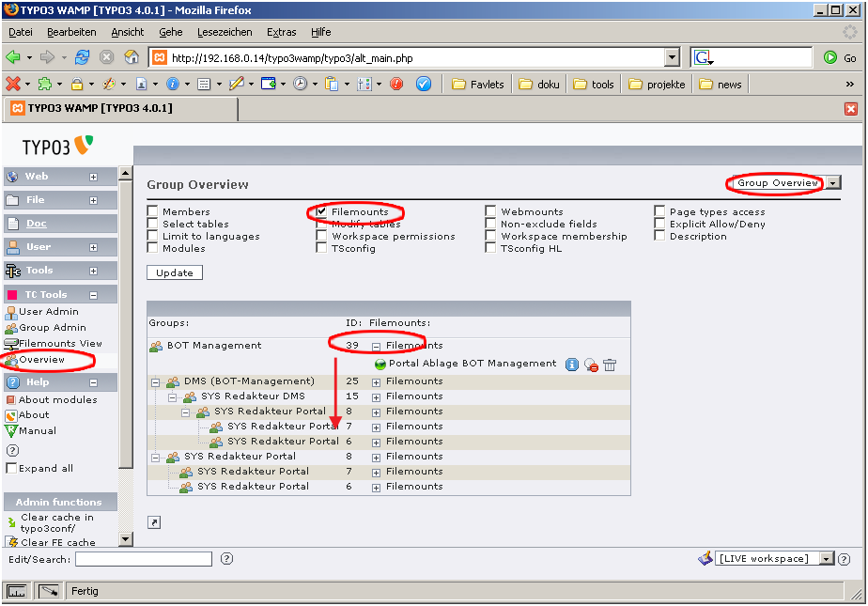Open the Datei menu
The image size is (868, 606).
click(21, 32)
